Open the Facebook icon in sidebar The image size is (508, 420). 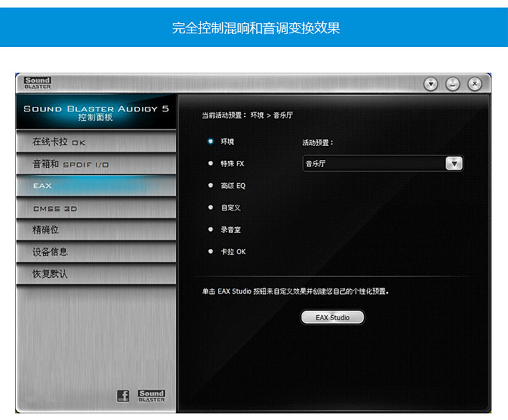coord(123,396)
